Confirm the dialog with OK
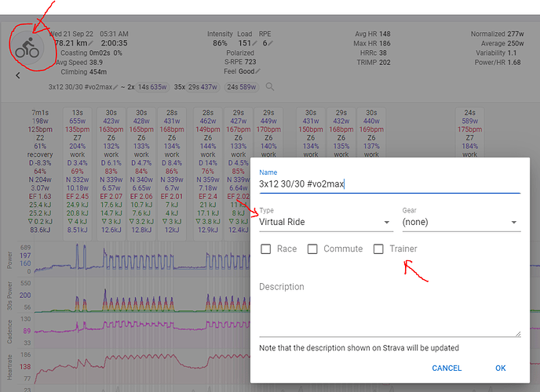Screen dimensions: 540x392 (x=501, y=368)
